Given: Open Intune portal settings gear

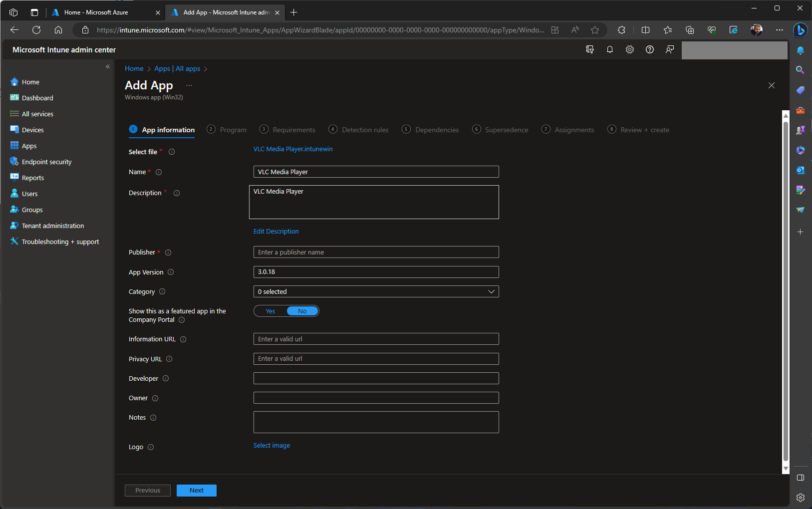Looking at the screenshot, I should 630,49.
